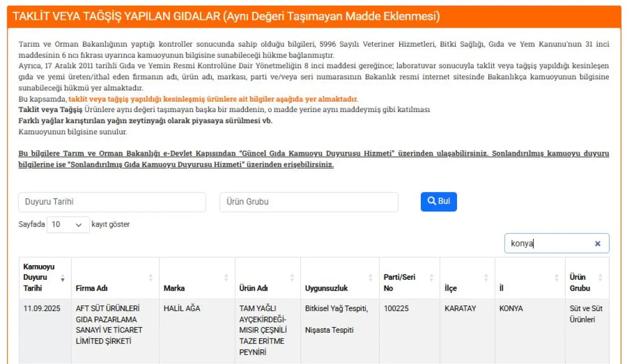The image size is (627, 364).
Task: Focus the Ürün Grubu input field
Action: click(x=309, y=202)
